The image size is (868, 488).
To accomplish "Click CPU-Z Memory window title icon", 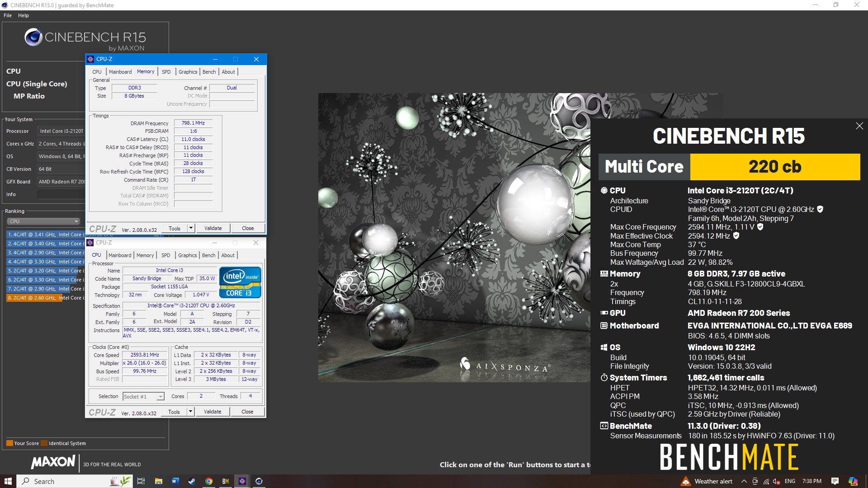I will [90, 59].
